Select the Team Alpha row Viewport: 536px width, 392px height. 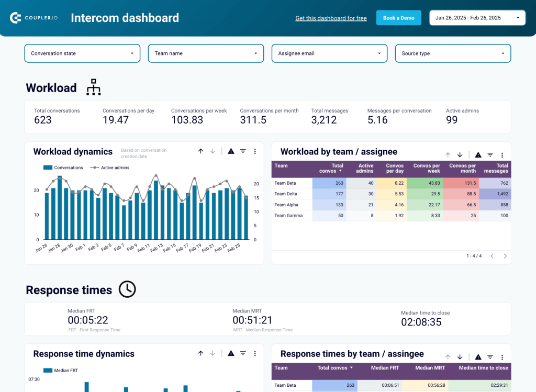(391, 205)
